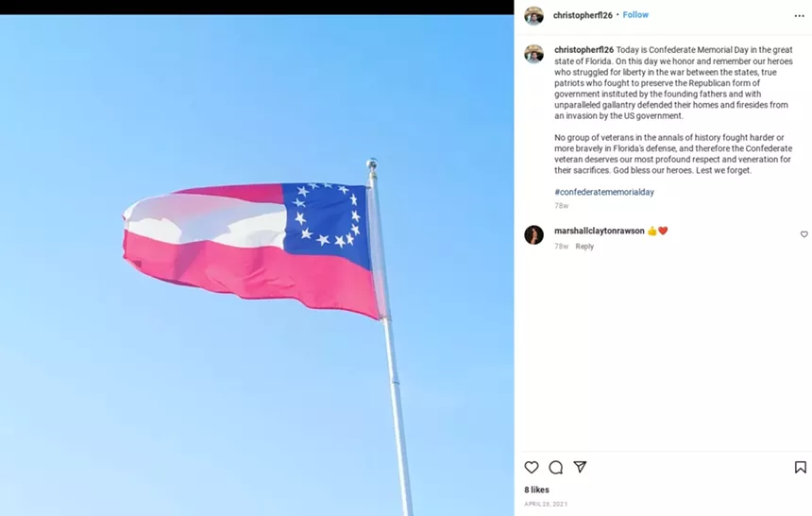Click the 78w timestamp beside Reply
This screenshot has width=812, height=516.
[x=562, y=247]
